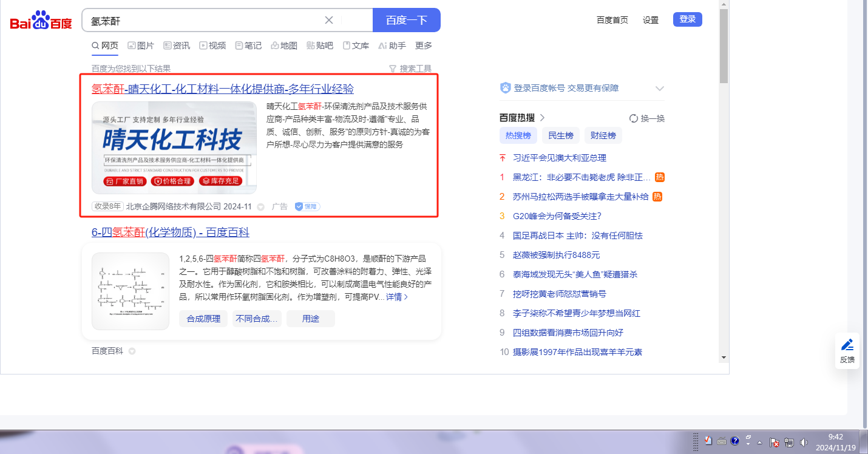Image resolution: width=868 pixels, height=454 pixels.
Task: Select the 热搜榜 tab
Action: [518, 135]
